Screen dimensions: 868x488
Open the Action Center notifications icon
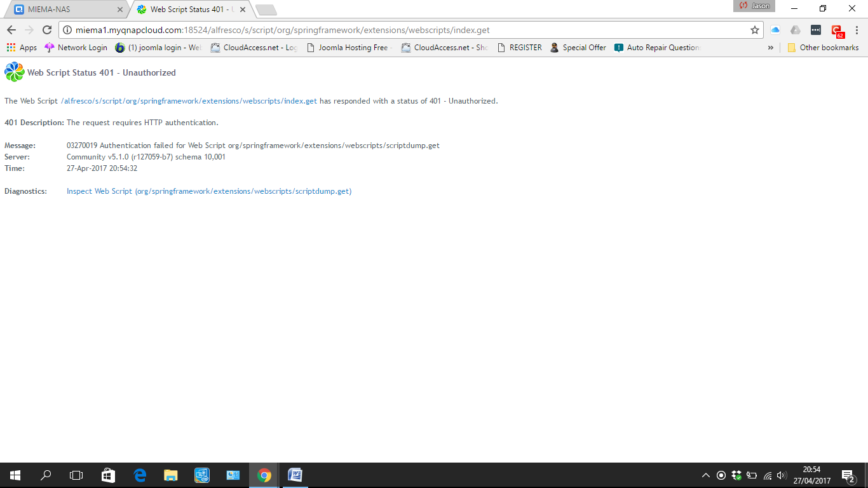pos(848,475)
